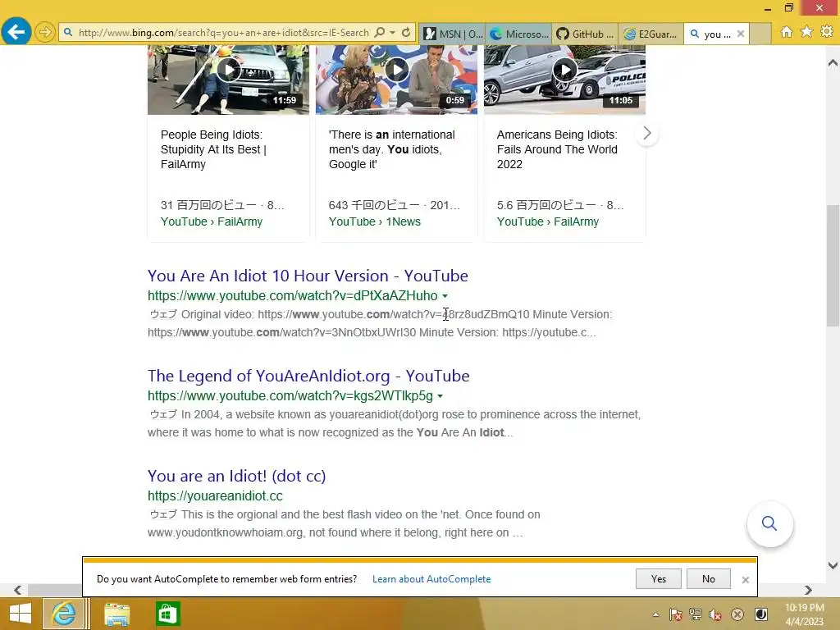Open Windows Store taskbar icon

point(167,614)
